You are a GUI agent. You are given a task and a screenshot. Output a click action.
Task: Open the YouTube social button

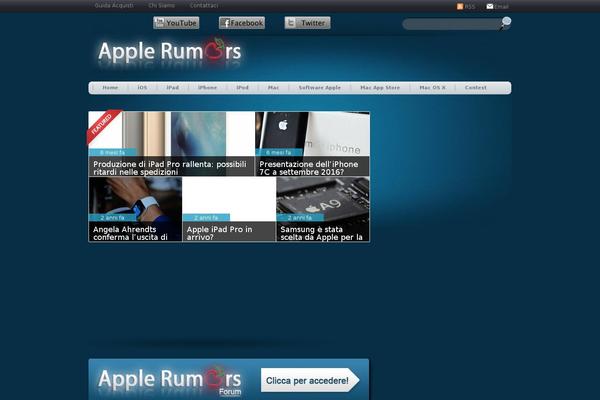click(x=176, y=23)
